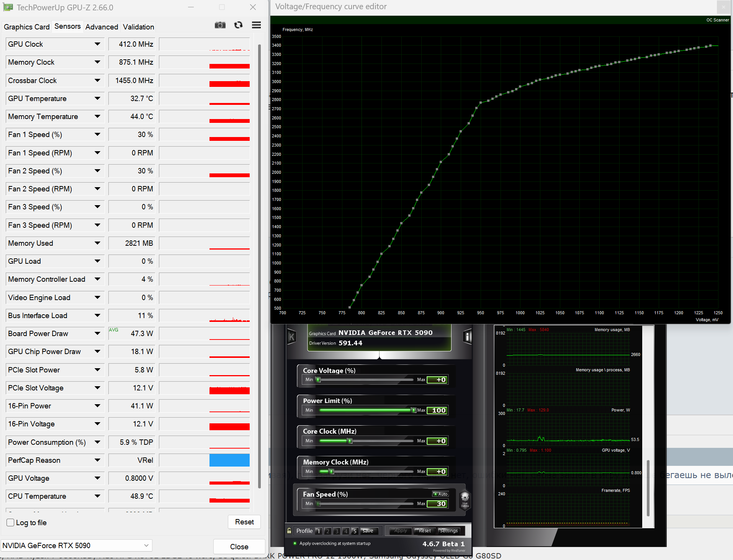Image resolution: width=733 pixels, height=560 pixels.
Task: Click the Afterburner profile lock icon
Action: click(289, 531)
